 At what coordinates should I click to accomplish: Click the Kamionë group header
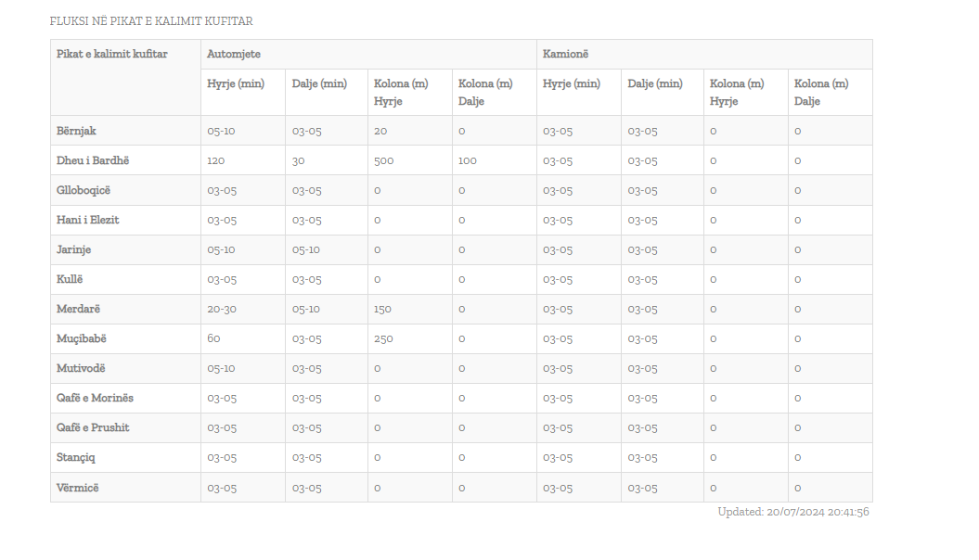click(x=565, y=54)
